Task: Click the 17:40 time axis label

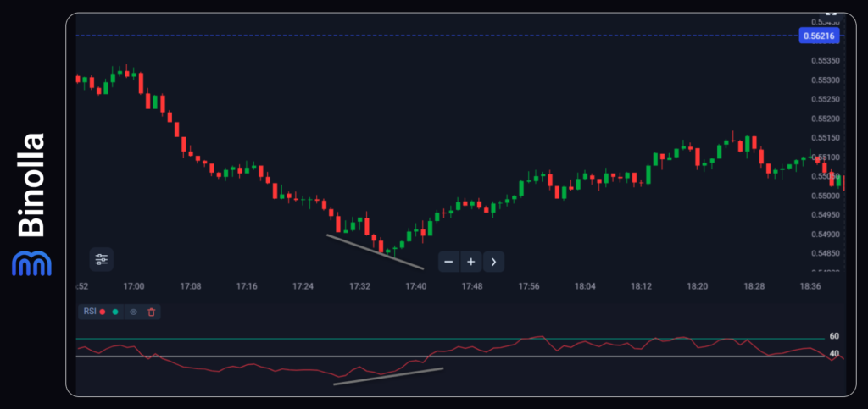Action: (416, 286)
